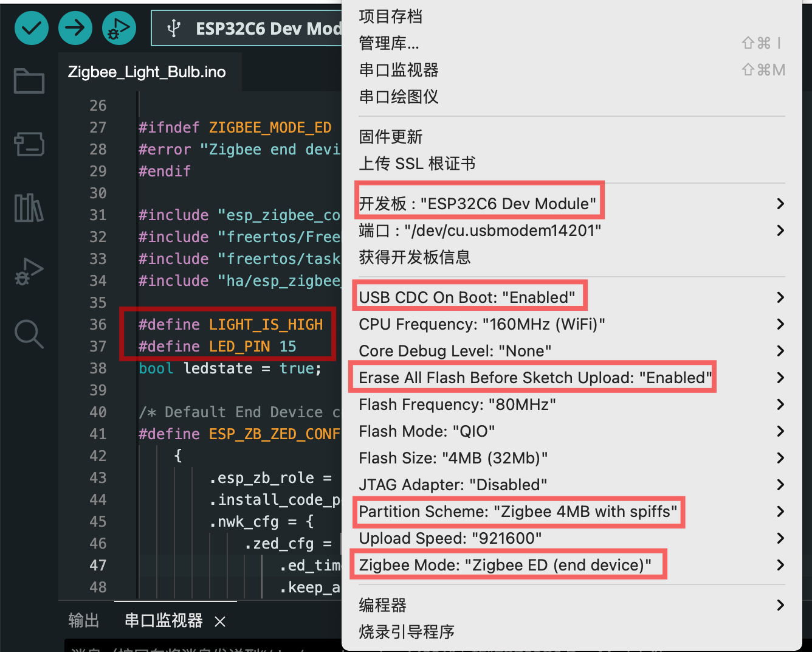Switch to the 串口监视器 panel tab

tap(163, 620)
